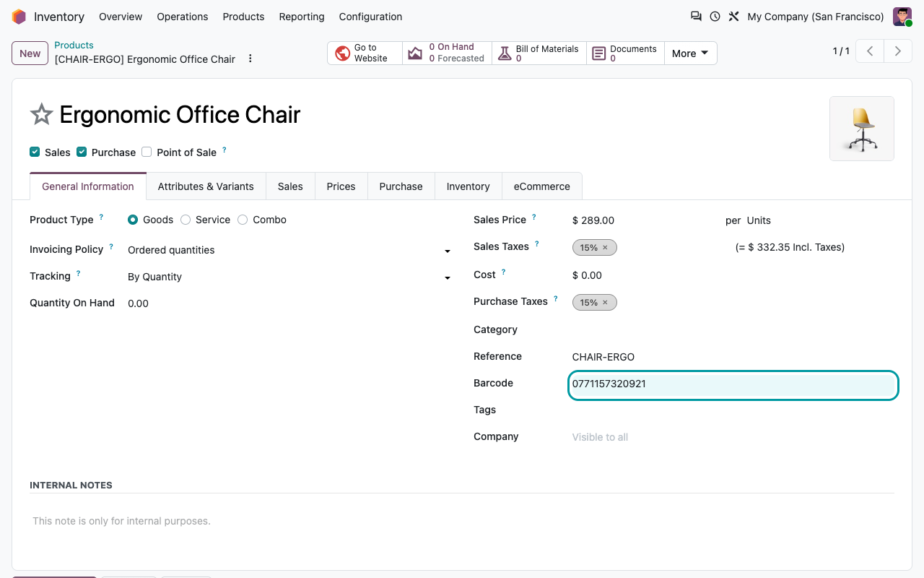Open the product actions kebab menu
The image size is (924, 578).
[250, 59]
